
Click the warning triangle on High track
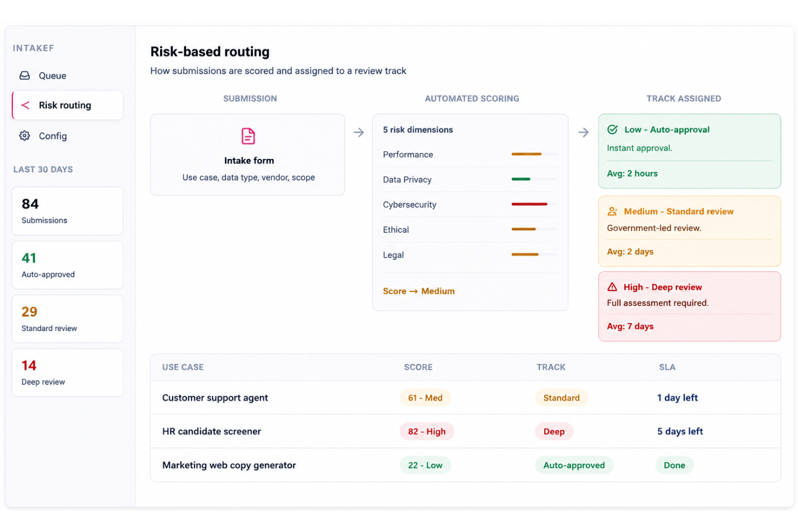pyautogui.click(x=613, y=287)
